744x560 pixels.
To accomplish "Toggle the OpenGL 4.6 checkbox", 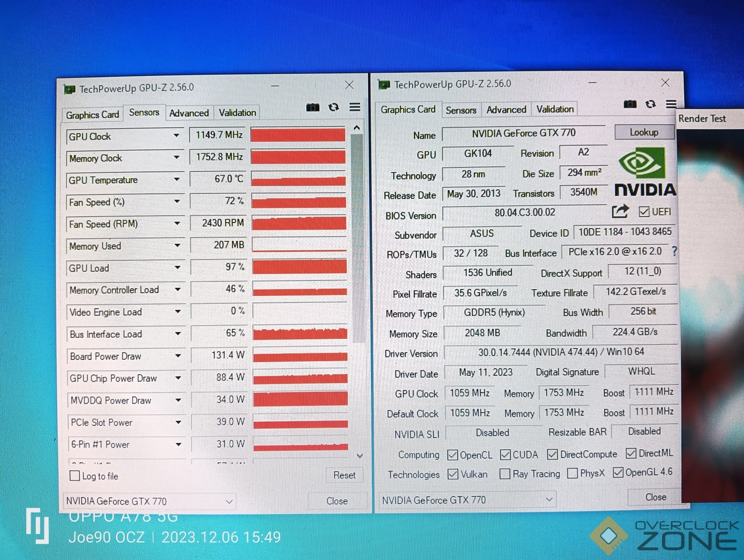I will 618,472.
